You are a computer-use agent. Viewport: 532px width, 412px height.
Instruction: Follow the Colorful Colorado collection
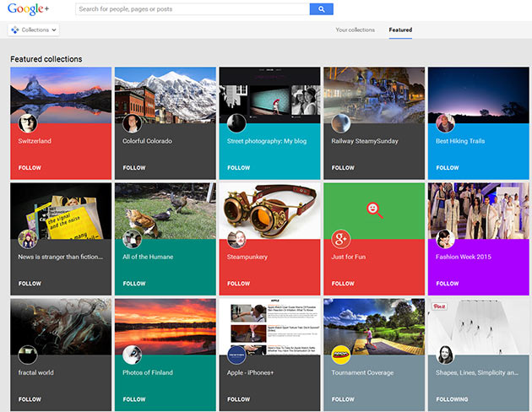click(134, 168)
